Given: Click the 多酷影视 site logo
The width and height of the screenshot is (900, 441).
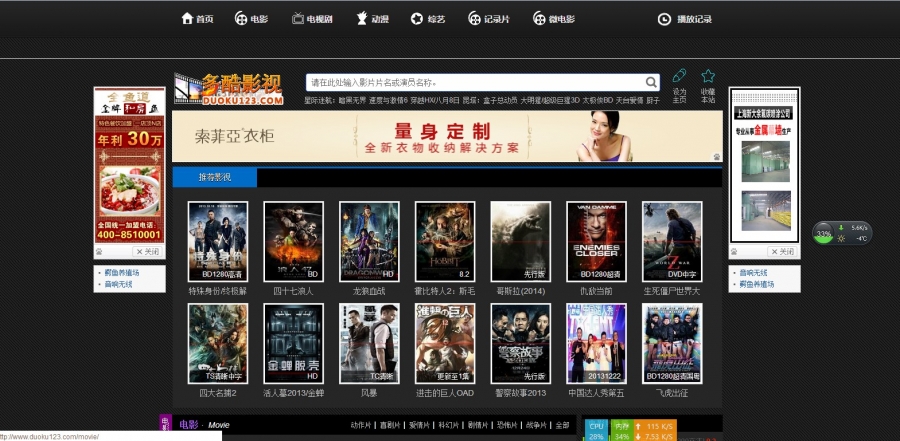Looking at the screenshot, I should point(229,89).
